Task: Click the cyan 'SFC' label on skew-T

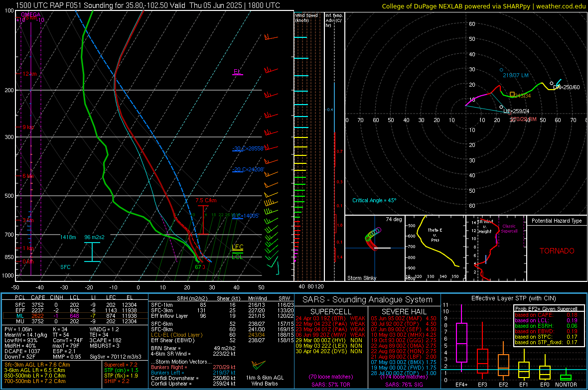Action: coord(65,267)
